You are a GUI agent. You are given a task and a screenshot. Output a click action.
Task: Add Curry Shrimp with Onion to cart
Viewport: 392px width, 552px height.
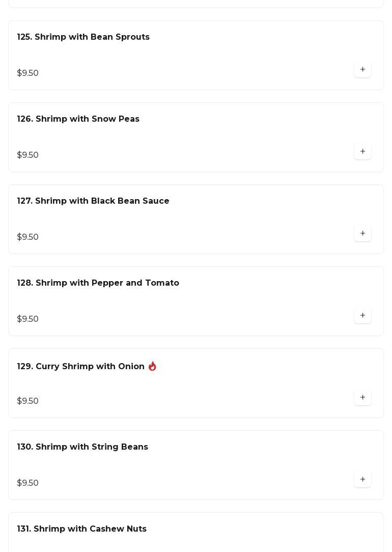click(x=362, y=398)
